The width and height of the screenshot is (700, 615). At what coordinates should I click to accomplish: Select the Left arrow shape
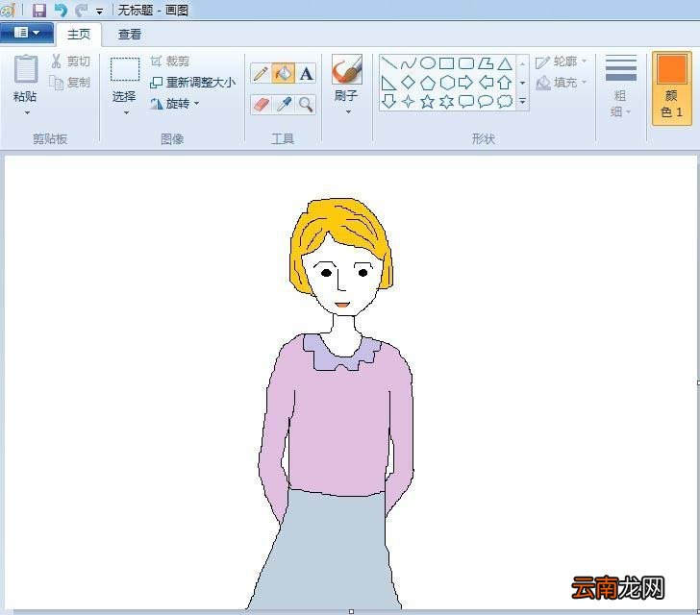(x=486, y=82)
